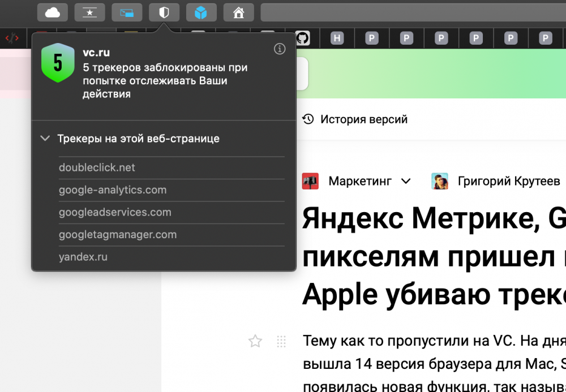
Task: Open the GitHub favorite tab icon
Action: point(302,38)
